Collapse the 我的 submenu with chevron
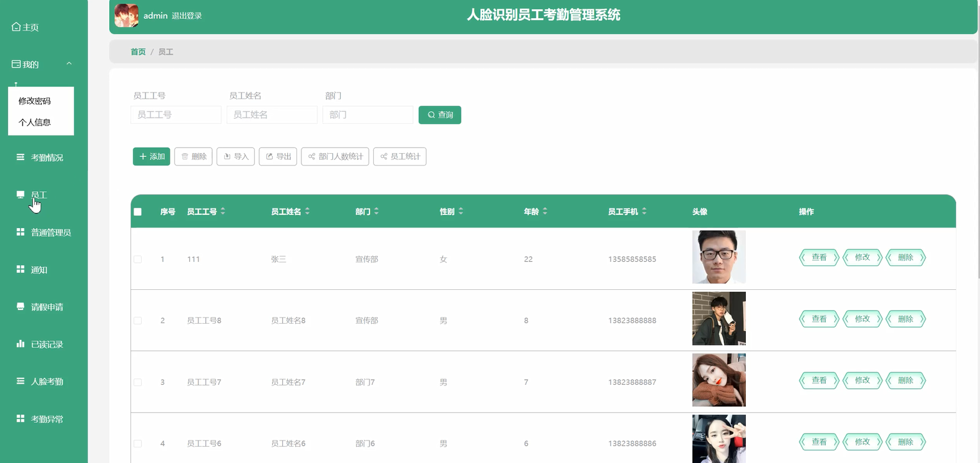980x463 pixels. [69, 64]
